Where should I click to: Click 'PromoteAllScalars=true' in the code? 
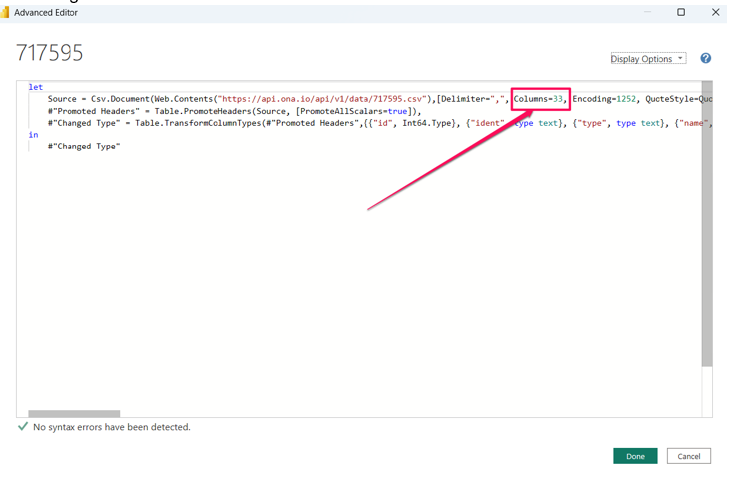coord(353,111)
